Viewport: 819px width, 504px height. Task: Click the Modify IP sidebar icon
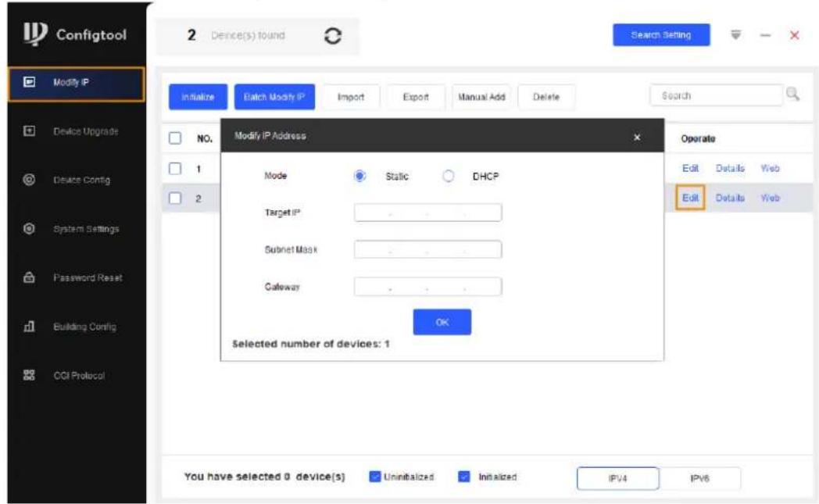tap(29, 82)
